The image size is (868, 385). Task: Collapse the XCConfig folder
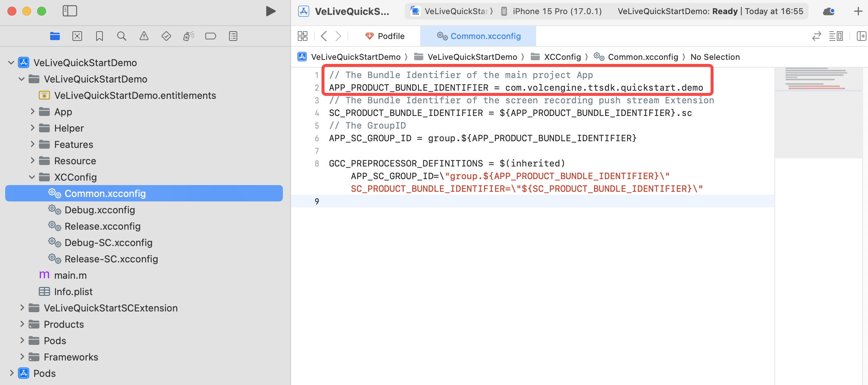click(x=32, y=177)
